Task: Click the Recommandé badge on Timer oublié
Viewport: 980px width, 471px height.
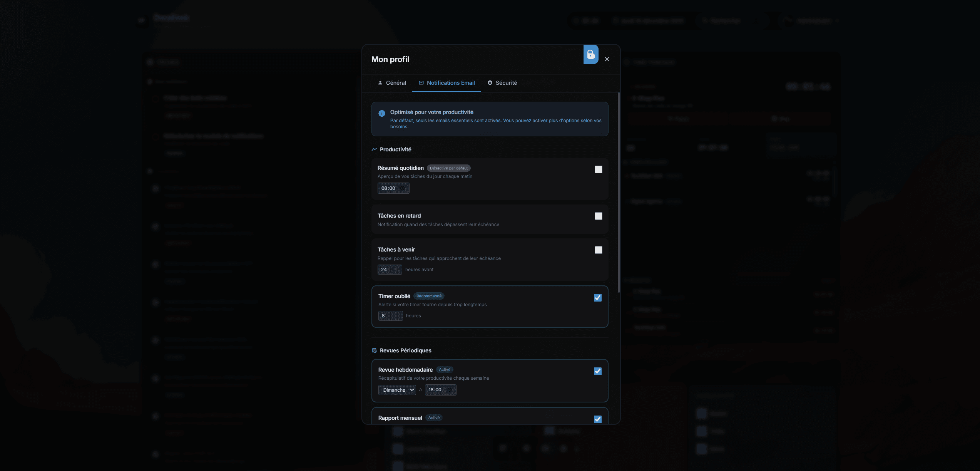Action: coord(429,296)
